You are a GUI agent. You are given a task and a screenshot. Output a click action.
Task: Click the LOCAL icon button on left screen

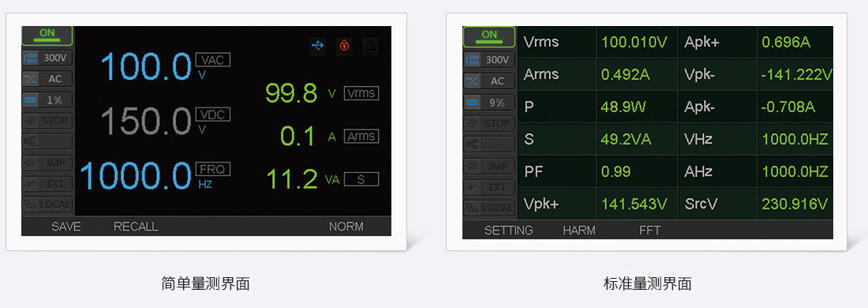tap(47, 205)
